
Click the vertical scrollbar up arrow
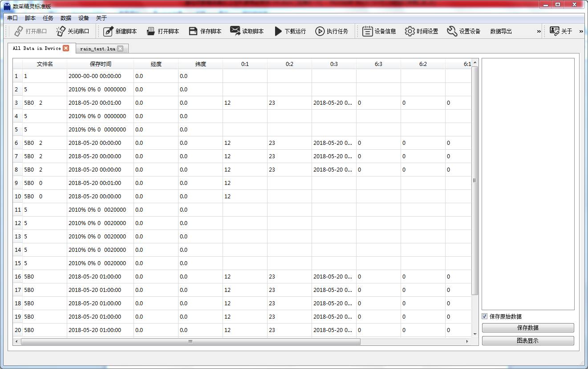(474, 62)
